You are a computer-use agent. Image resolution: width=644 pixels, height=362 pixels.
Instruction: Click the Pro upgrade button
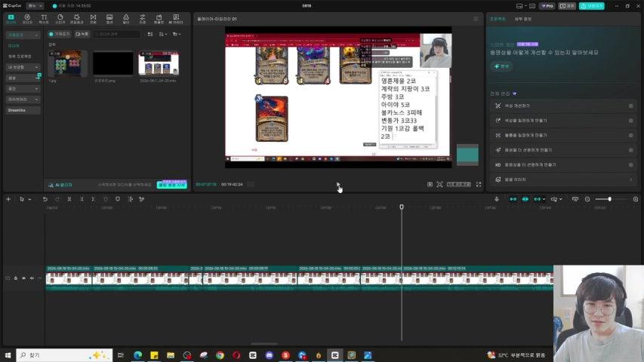547,6
